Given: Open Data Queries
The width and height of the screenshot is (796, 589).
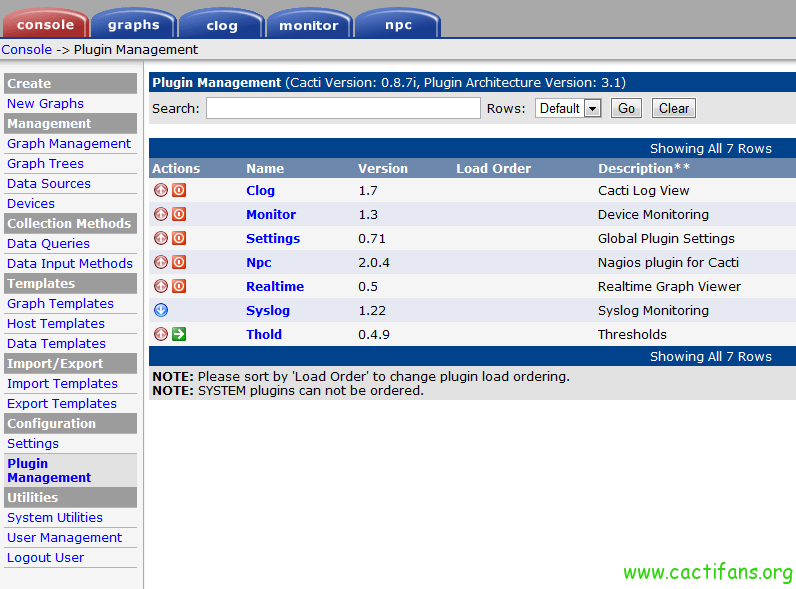Looking at the screenshot, I should (48, 244).
